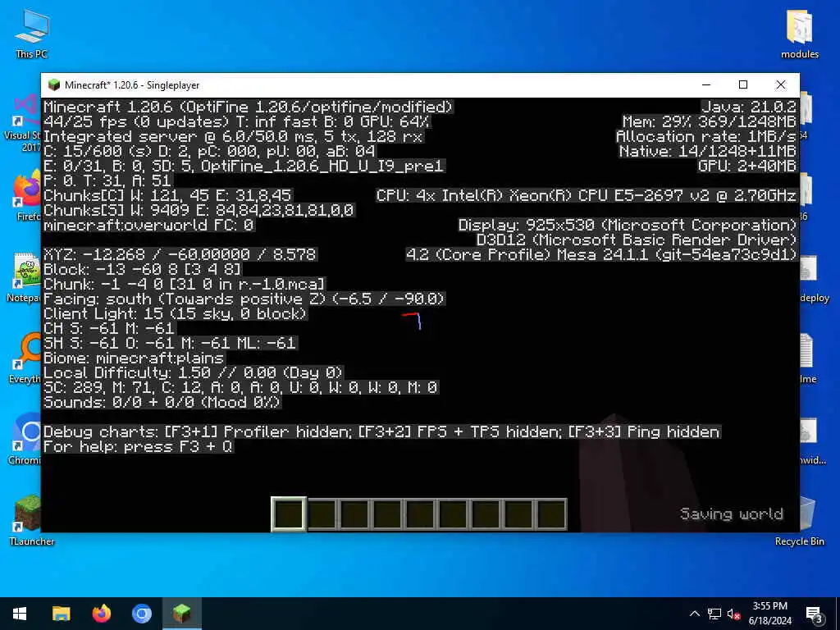Click the 'Sounds: 0/0 + 0/0' line
The image size is (840, 630).
[x=162, y=402]
